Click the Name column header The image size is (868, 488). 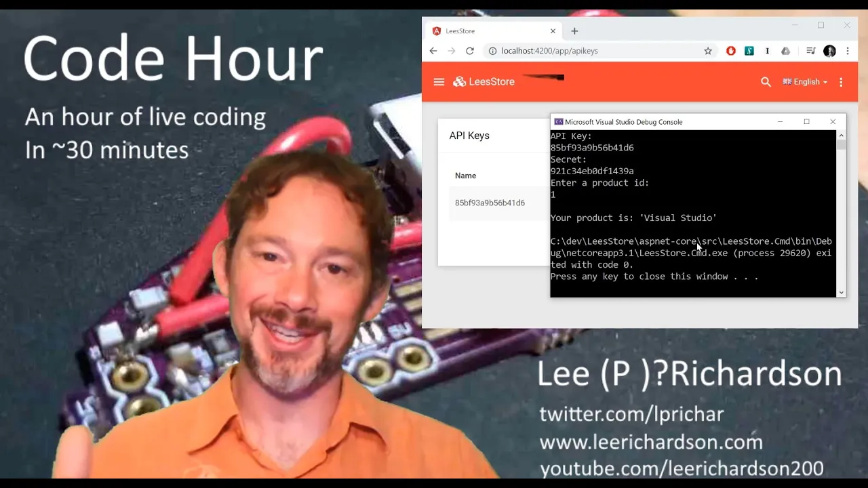coord(465,176)
